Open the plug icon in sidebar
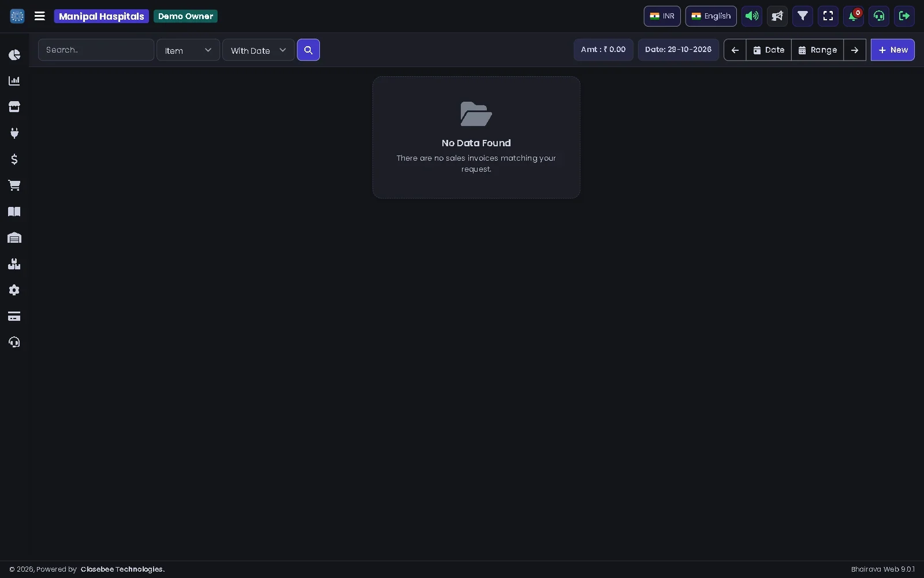Screen dimensions: 924x578 (14, 133)
